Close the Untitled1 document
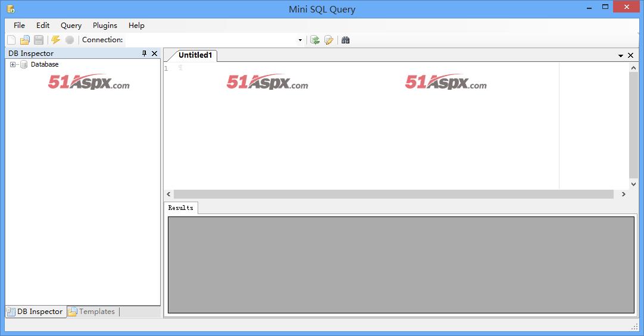Image resolution: width=644 pixels, height=336 pixels. coord(630,55)
